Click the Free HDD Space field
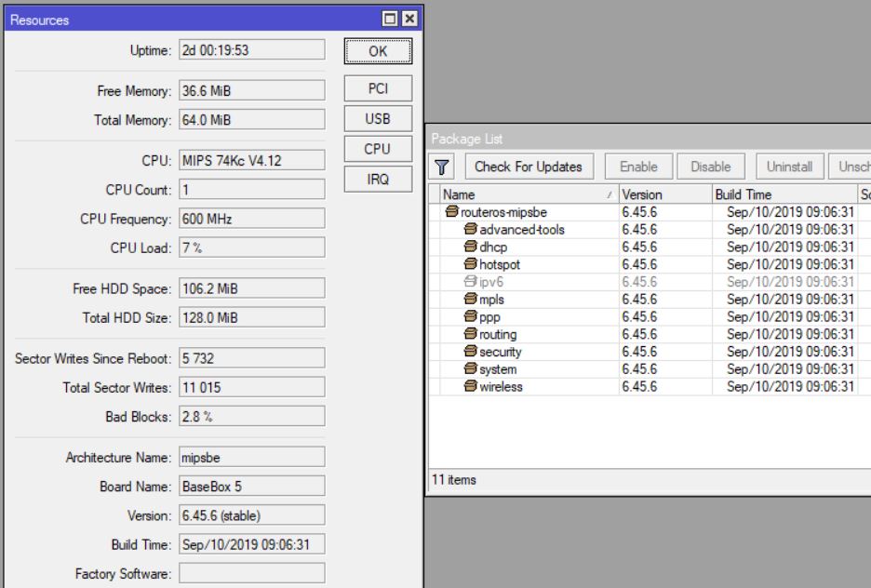 [251, 288]
